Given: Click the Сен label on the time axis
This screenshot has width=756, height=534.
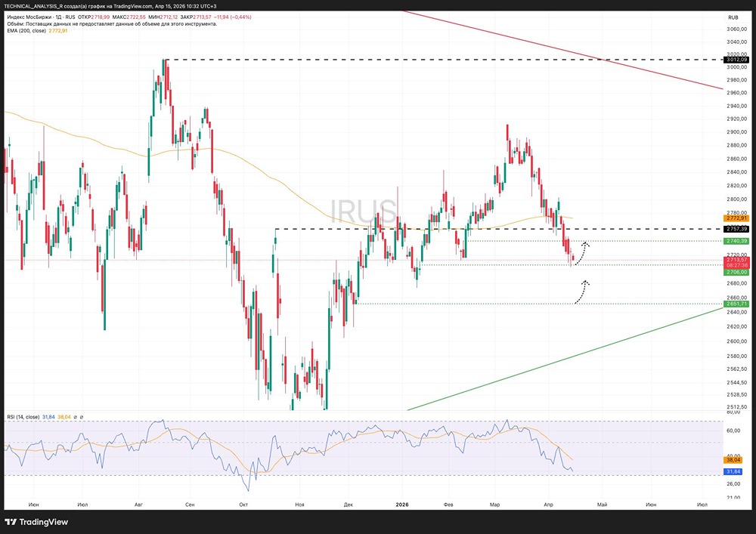Looking at the screenshot, I should pos(190,505).
